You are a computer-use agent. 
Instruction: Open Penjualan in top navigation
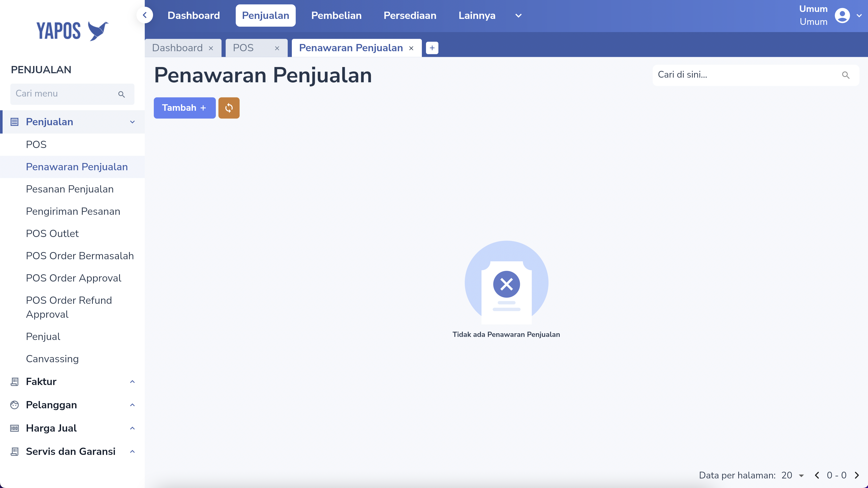pos(265,16)
